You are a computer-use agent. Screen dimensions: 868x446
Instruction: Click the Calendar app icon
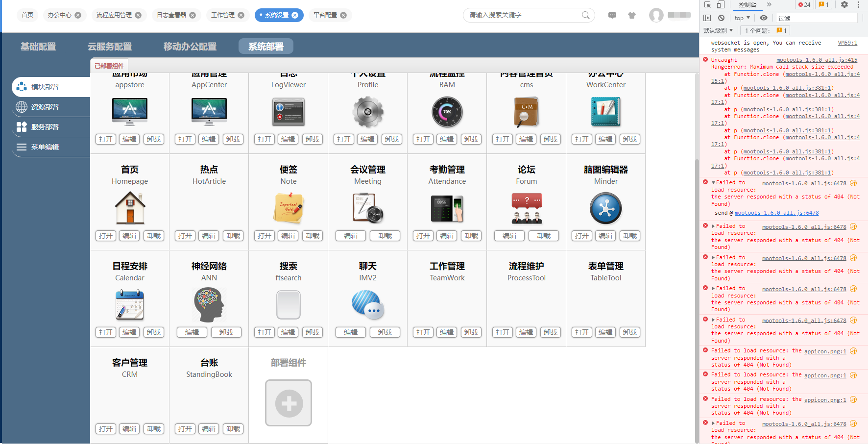tap(130, 304)
